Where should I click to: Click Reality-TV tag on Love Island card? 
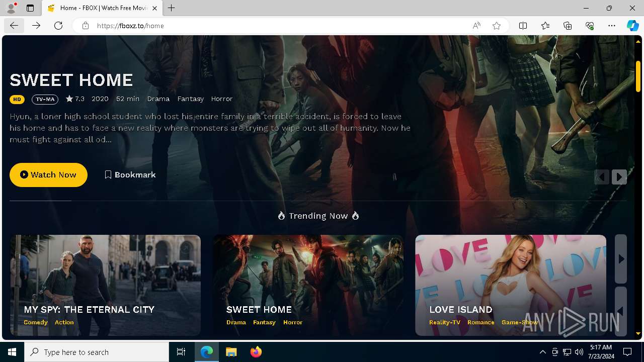click(x=445, y=322)
